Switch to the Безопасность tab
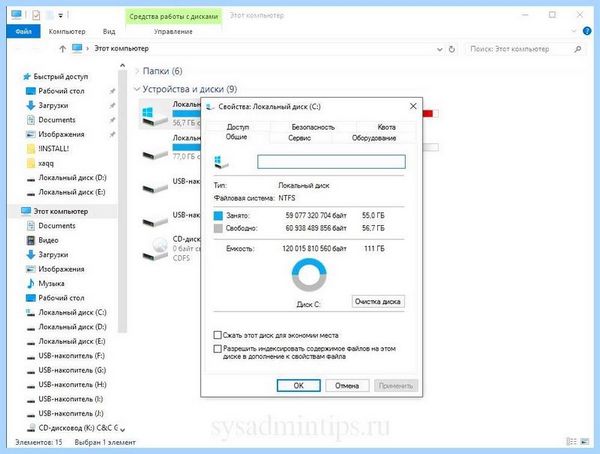 (x=313, y=127)
